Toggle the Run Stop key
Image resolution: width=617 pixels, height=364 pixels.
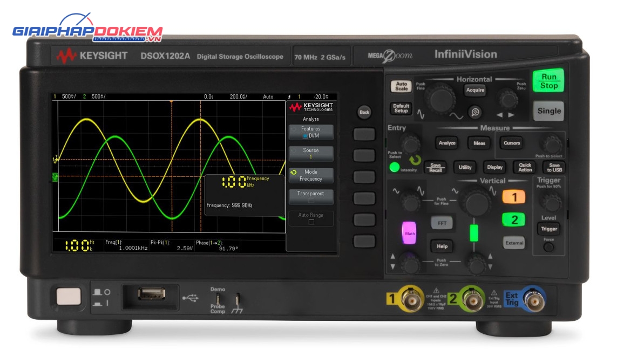pos(548,81)
